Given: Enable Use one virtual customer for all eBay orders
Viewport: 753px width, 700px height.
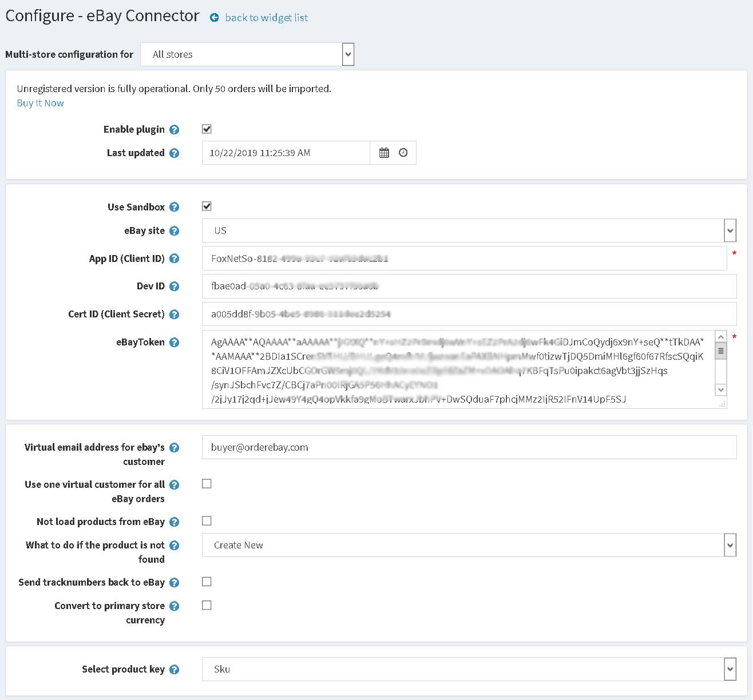Looking at the screenshot, I should (207, 484).
